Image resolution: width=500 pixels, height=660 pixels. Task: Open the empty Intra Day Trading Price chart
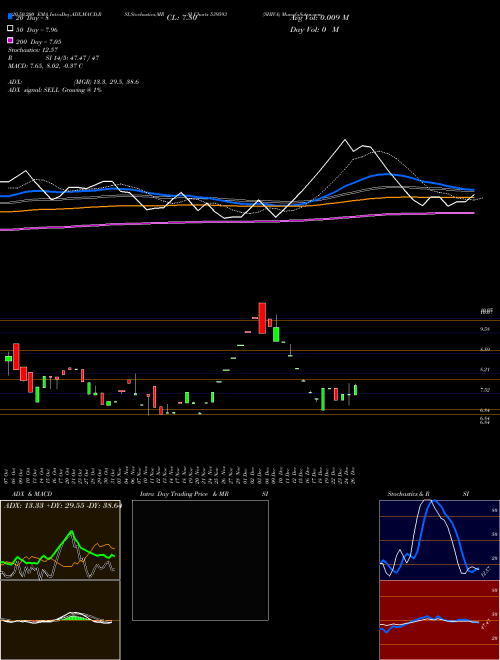(x=200, y=560)
